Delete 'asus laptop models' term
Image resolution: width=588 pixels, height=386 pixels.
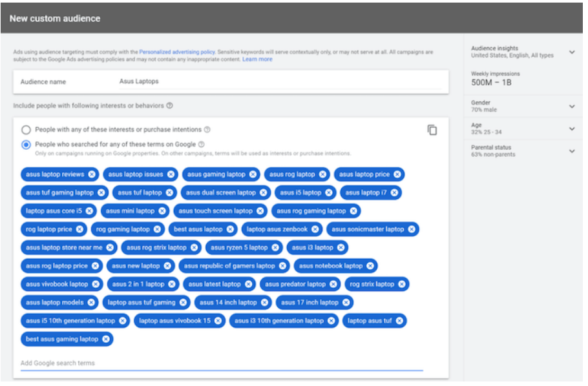[x=92, y=303]
